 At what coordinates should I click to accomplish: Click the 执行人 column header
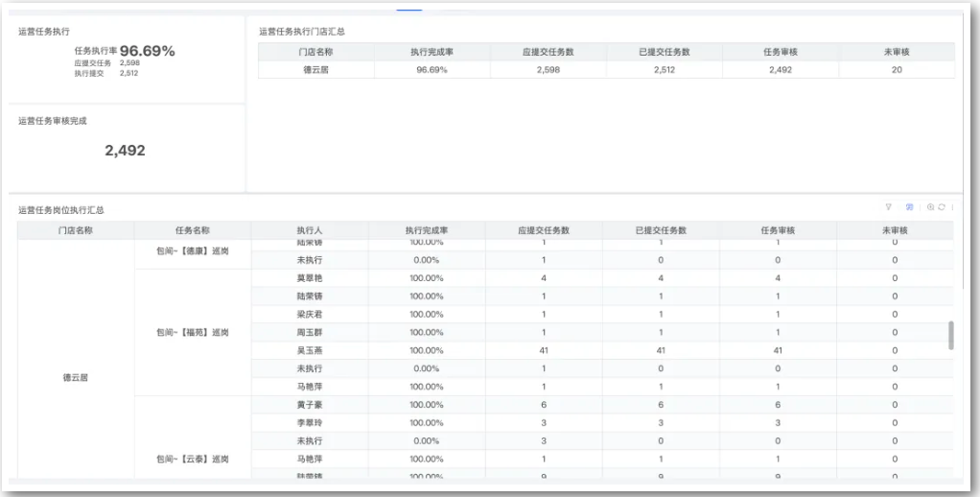point(309,230)
